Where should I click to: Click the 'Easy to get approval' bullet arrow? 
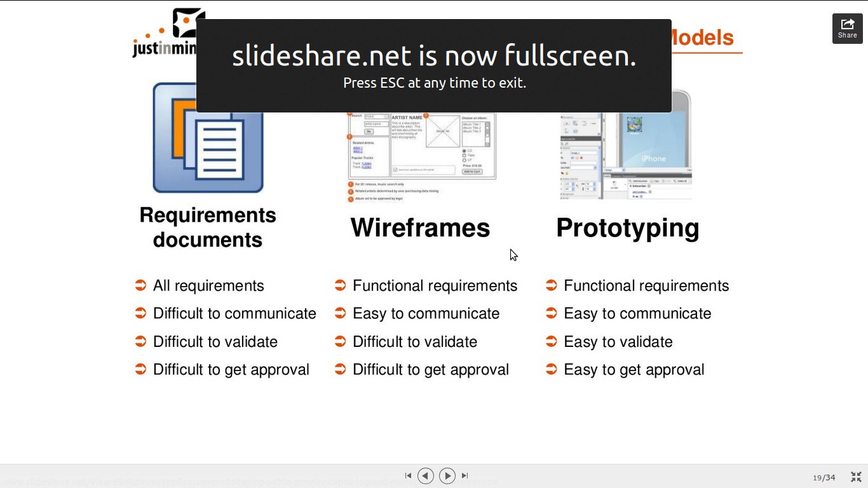(552, 369)
